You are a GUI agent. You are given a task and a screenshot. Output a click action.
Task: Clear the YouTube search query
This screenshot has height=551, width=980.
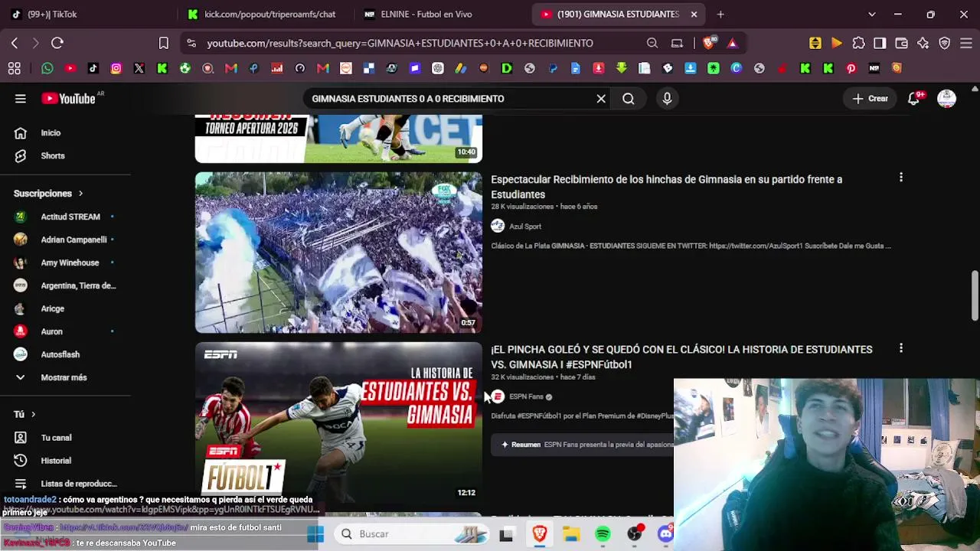(x=601, y=99)
